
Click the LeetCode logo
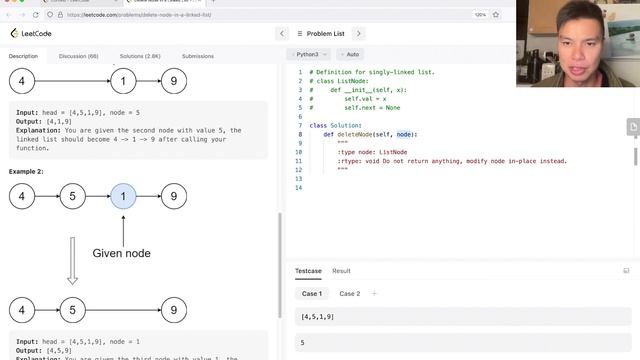pyautogui.click(x=31, y=33)
